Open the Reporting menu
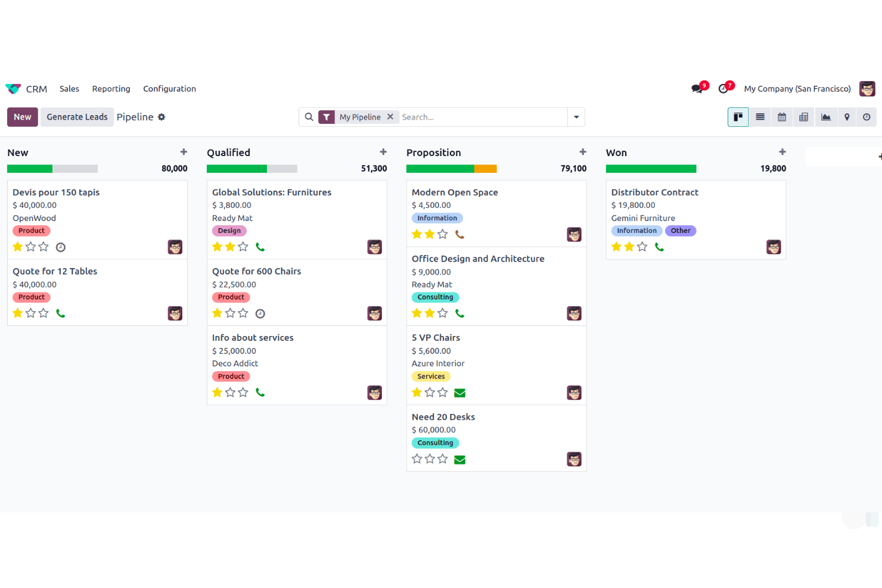The width and height of the screenshot is (882, 588). [x=111, y=88]
